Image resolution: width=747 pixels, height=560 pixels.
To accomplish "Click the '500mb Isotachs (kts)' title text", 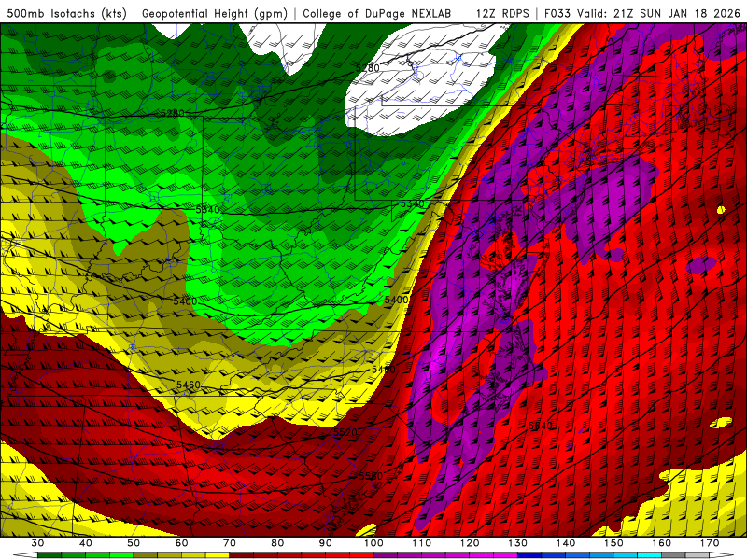I will click(66, 14).
